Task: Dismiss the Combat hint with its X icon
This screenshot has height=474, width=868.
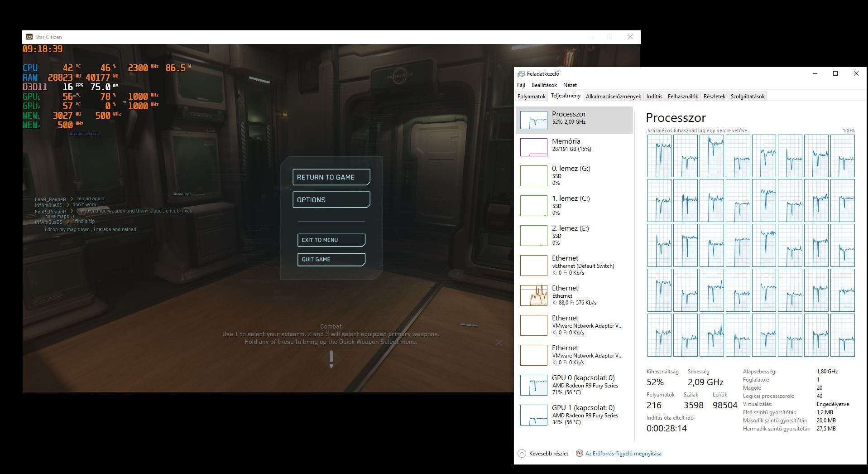Action: [x=499, y=343]
